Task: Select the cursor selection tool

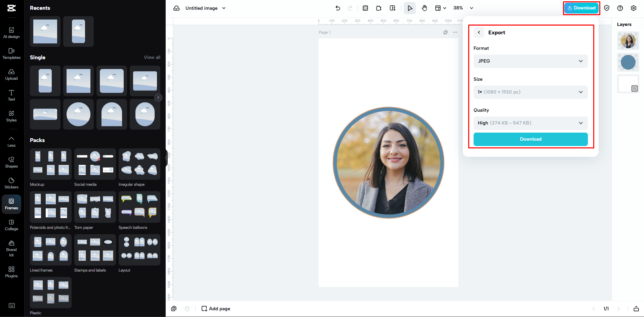Action: tap(409, 8)
